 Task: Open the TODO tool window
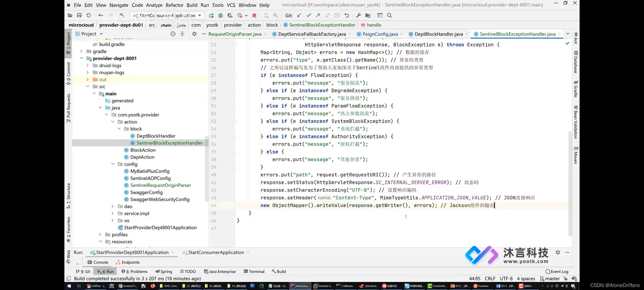coord(188,271)
